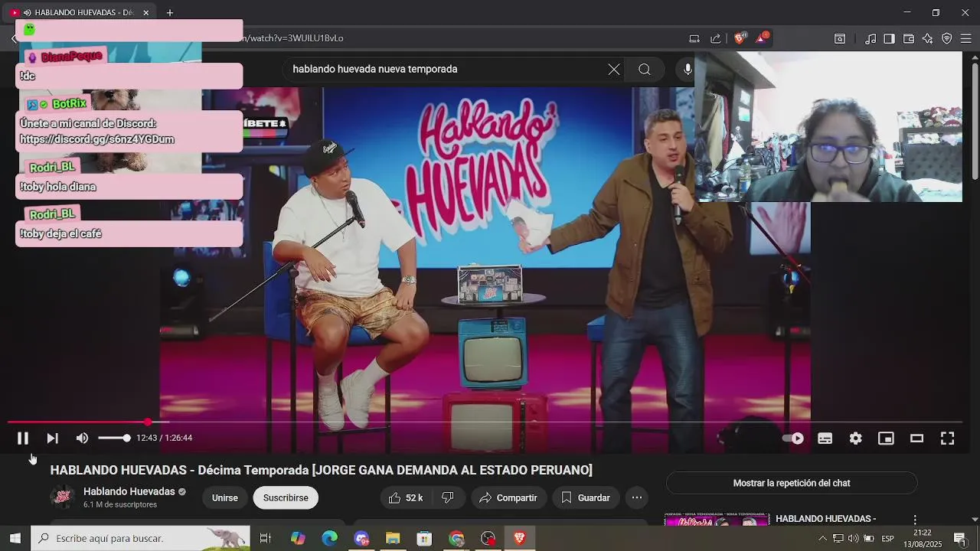Open Discord from the taskbar
This screenshot has width=980, height=551.
coord(361,539)
